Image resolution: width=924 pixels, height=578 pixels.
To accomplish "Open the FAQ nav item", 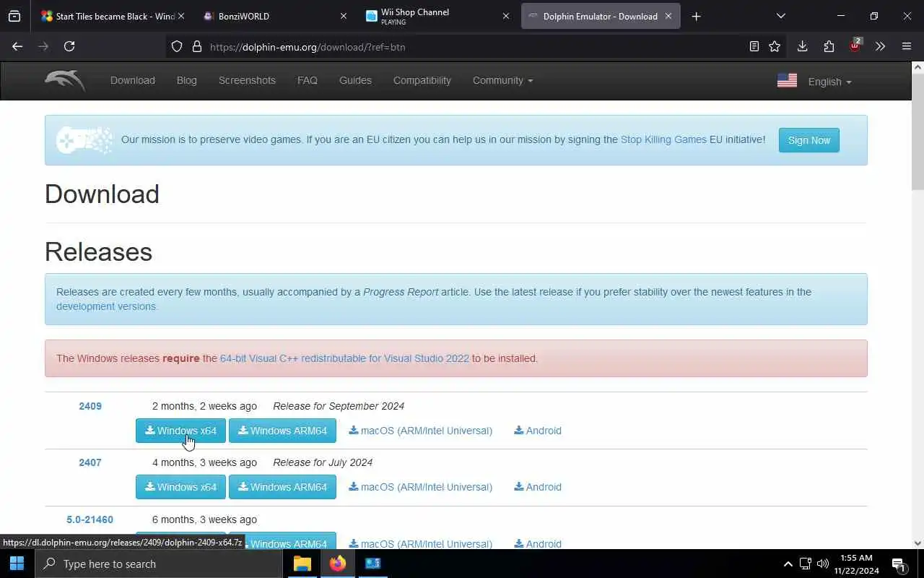I will [308, 80].
